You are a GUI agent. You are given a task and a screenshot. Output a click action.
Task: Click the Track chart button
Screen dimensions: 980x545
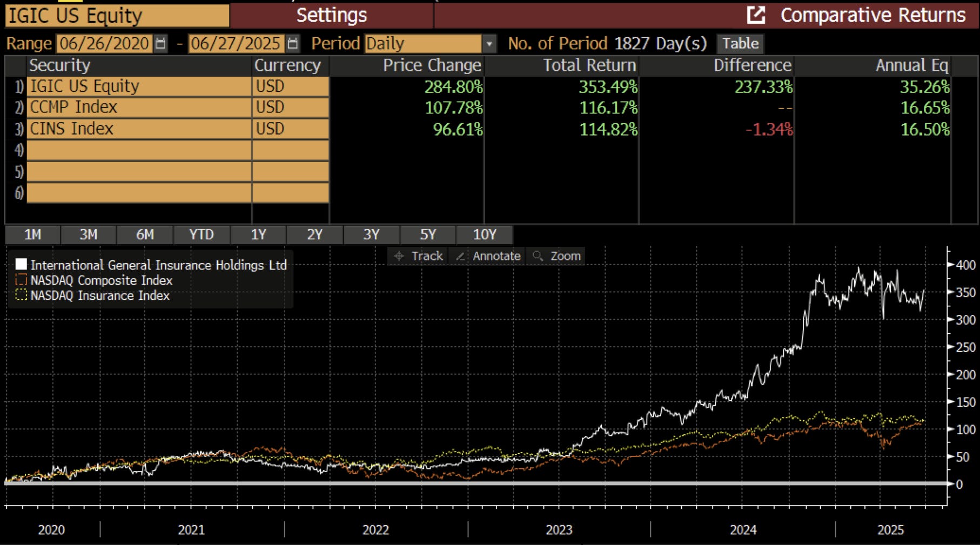point(418,256)
